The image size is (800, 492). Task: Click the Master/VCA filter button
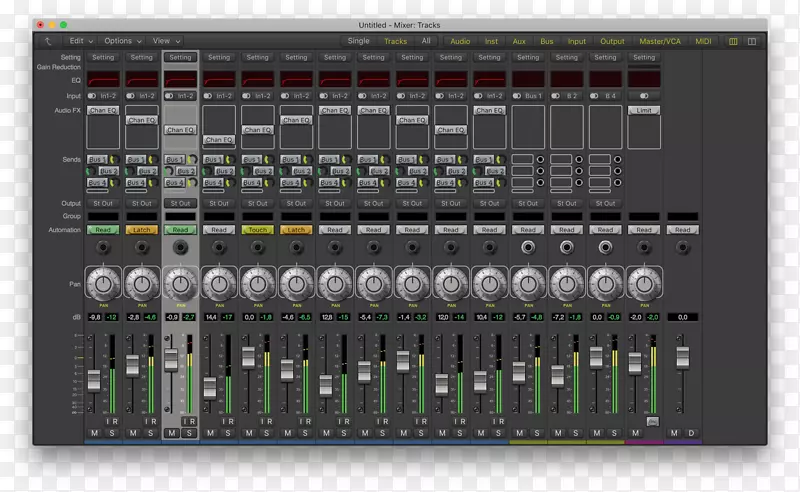click(659, 42)
